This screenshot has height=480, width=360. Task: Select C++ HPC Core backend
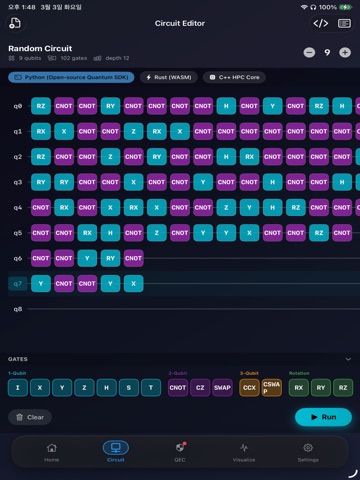(234, 77)
